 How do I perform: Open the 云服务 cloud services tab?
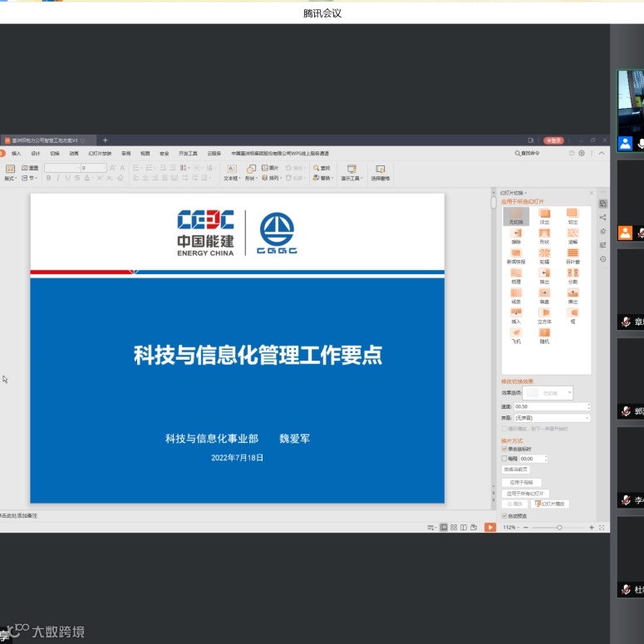point(214,153)
